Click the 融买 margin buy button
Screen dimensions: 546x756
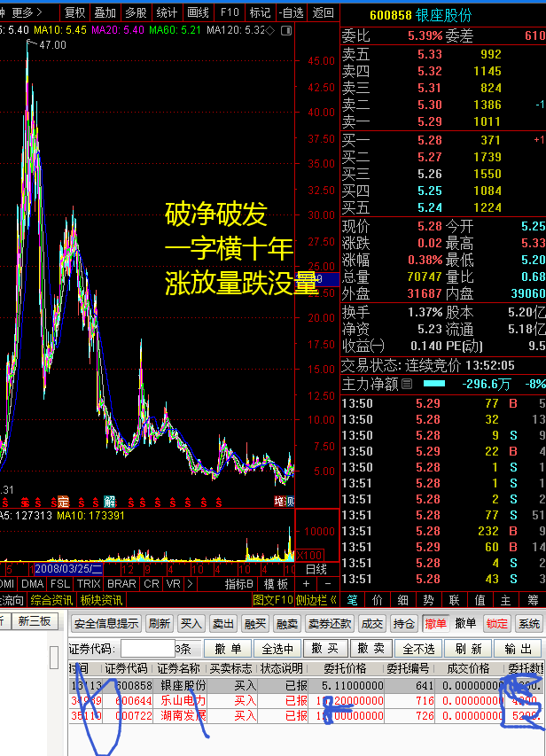pyautogui.click(x=255, y=624)
